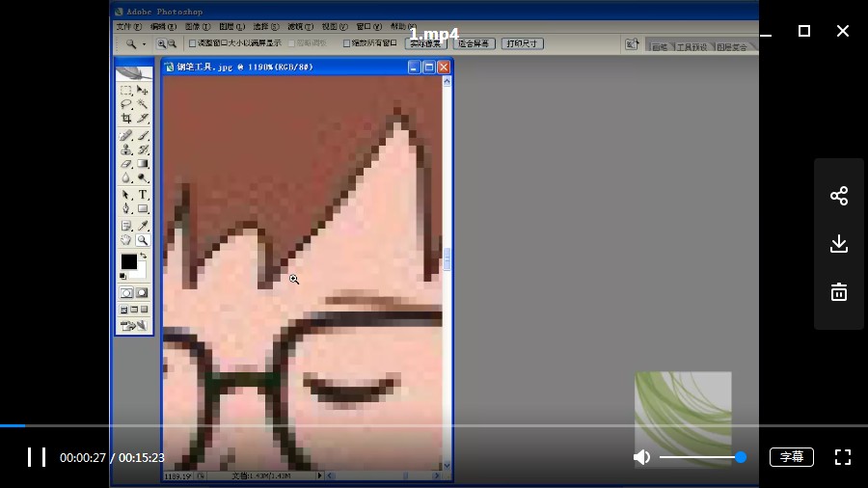Mute the video using the speaker icon

pyautogui.click(x=641, y=457)
